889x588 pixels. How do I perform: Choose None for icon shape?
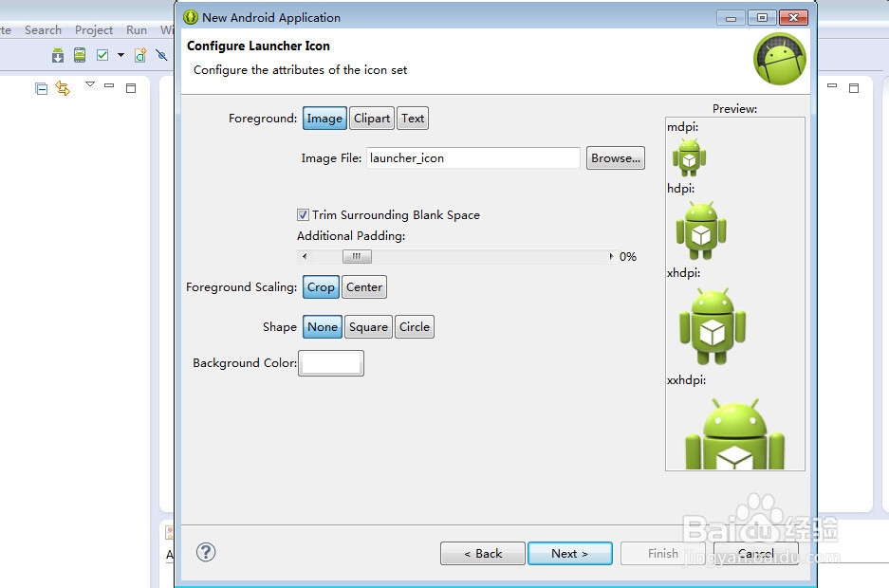pos(323,327)
